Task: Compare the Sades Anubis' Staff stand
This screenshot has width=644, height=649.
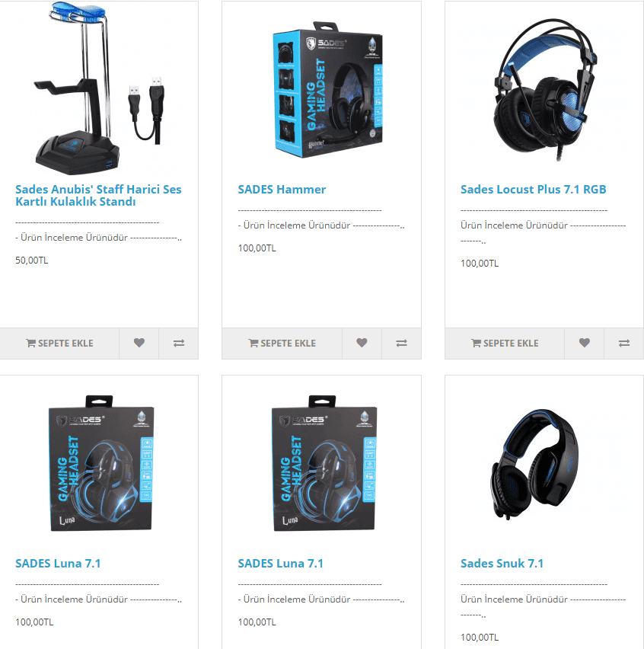Action: click(179, 343)
